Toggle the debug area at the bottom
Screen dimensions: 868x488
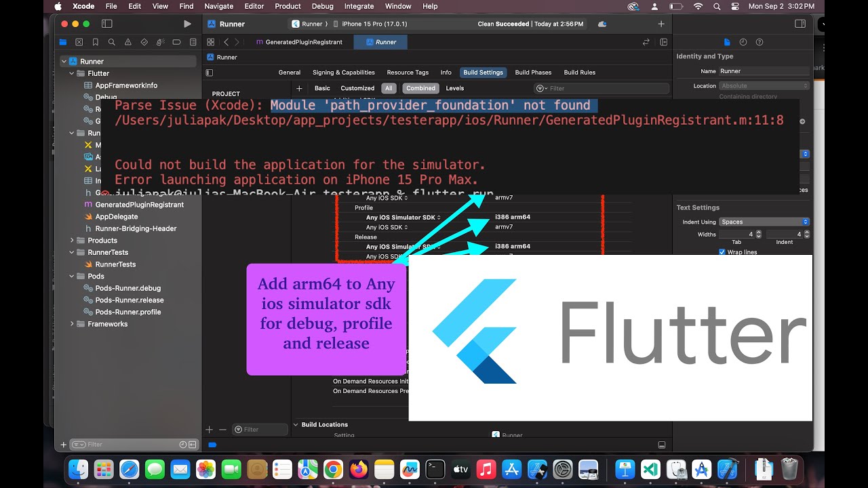tap(662, 445)
